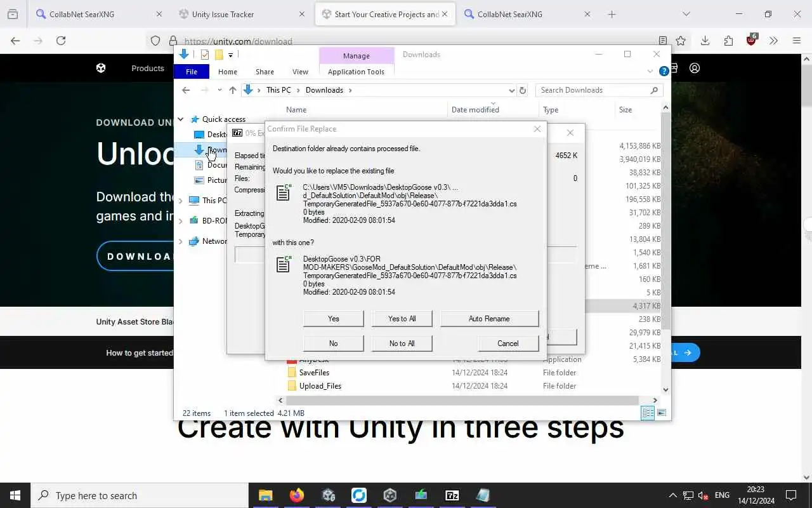
Task: Click Explorer vertical scrollbar thumb
Action: coord(665,222)
